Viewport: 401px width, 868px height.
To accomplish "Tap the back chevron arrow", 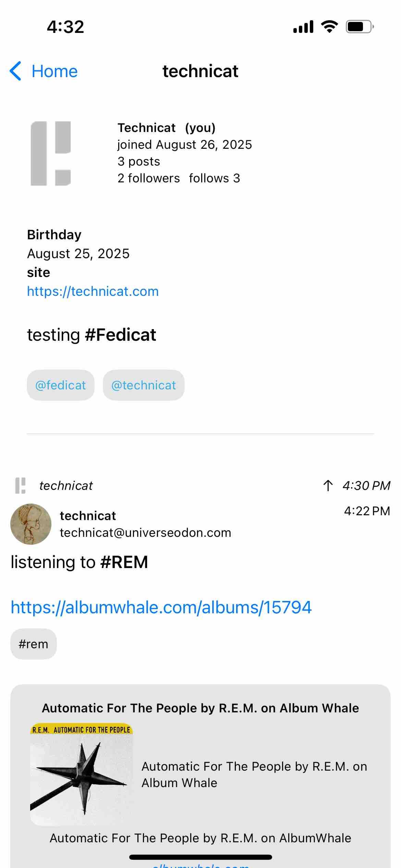I will [16, 71].
